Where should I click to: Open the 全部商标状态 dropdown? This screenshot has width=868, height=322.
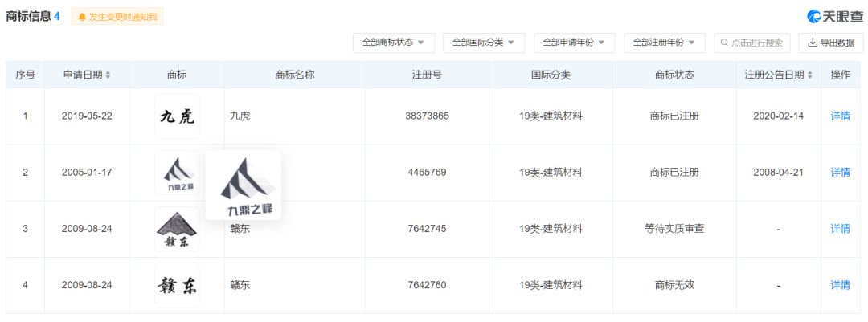click(393, 43)
